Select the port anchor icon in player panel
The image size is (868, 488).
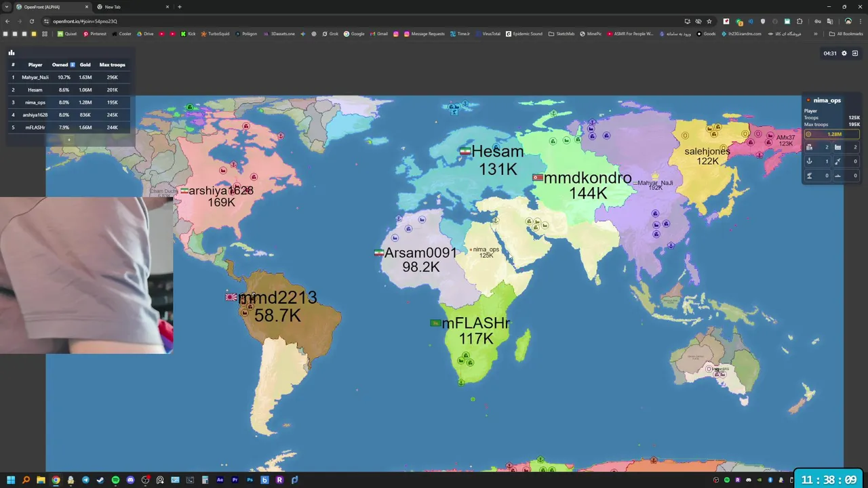[809, 161]
